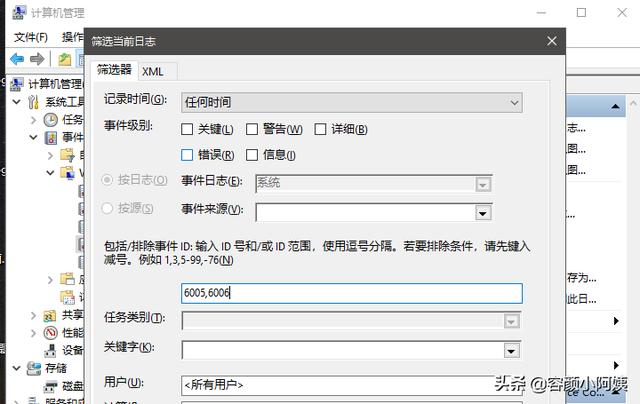Image resolution: width=640 pixels, height=404 pixels.
Task: Expand the 性能 tree node
Action: coord(33,333)
